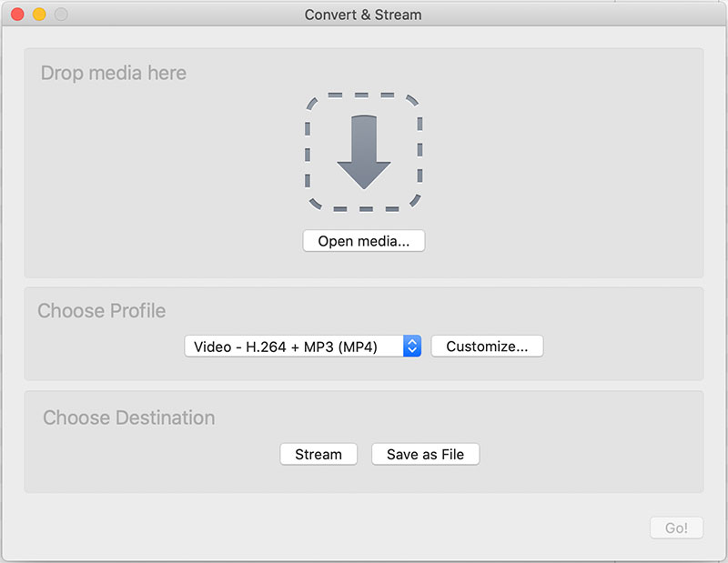Close the Convert & Stream window

pos(17,15)
